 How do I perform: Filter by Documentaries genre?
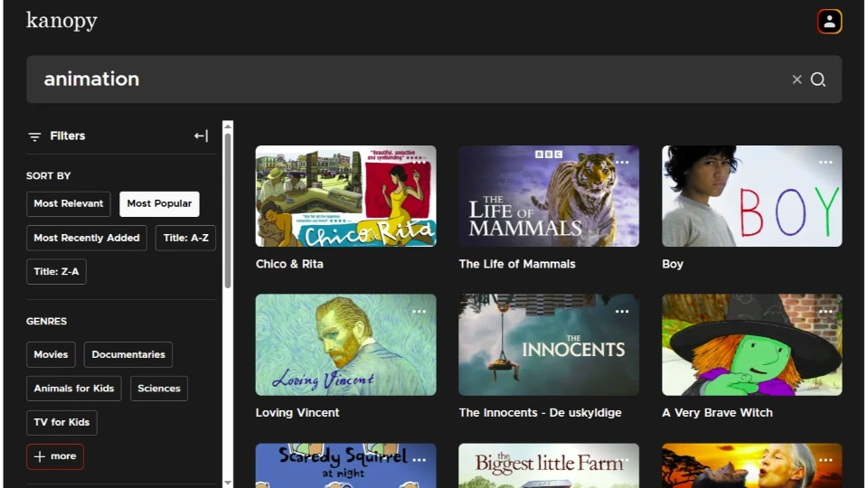(x=128, y=355)
